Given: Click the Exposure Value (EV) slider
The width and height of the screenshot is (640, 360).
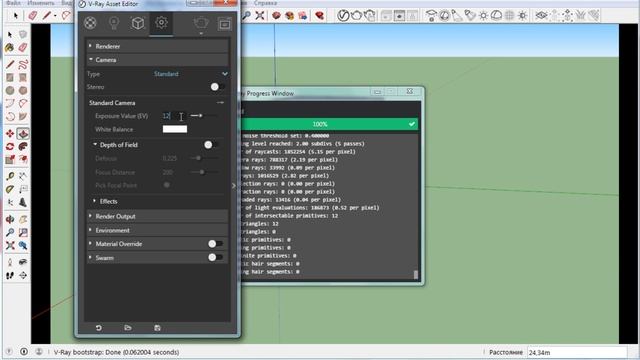Looking at the screenshot, I should tap(203, 116).
